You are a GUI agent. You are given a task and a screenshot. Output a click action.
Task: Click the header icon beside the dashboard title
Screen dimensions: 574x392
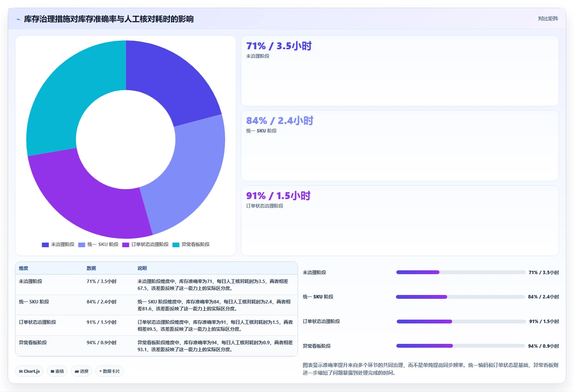(18, 19)
